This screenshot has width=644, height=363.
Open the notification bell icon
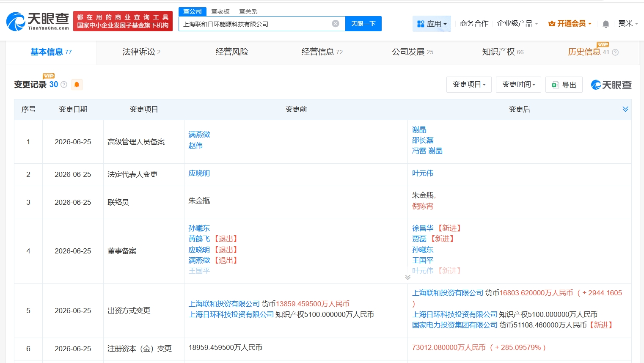tap(606, 24)
